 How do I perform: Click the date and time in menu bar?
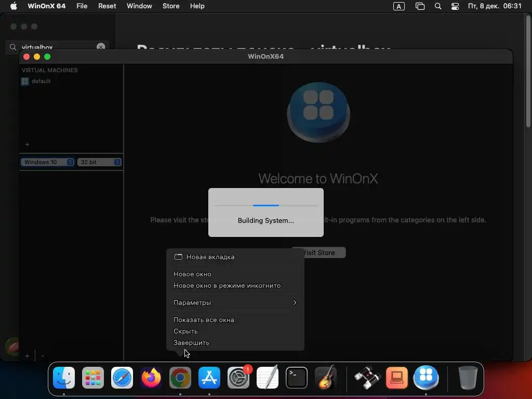coord(495,6)
